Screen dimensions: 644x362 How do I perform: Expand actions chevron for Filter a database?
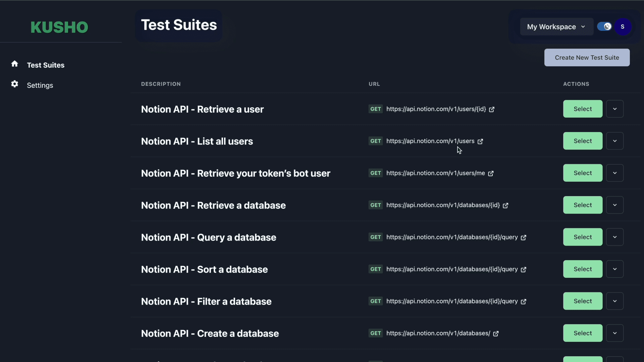pyautogui.click(x=614, y=301)
